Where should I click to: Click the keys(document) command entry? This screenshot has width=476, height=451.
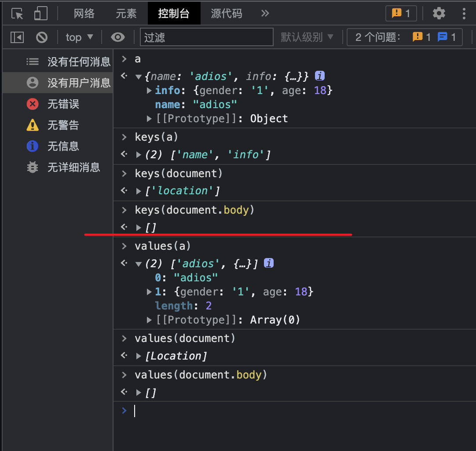pyautogui.click(x=179, y=174)
